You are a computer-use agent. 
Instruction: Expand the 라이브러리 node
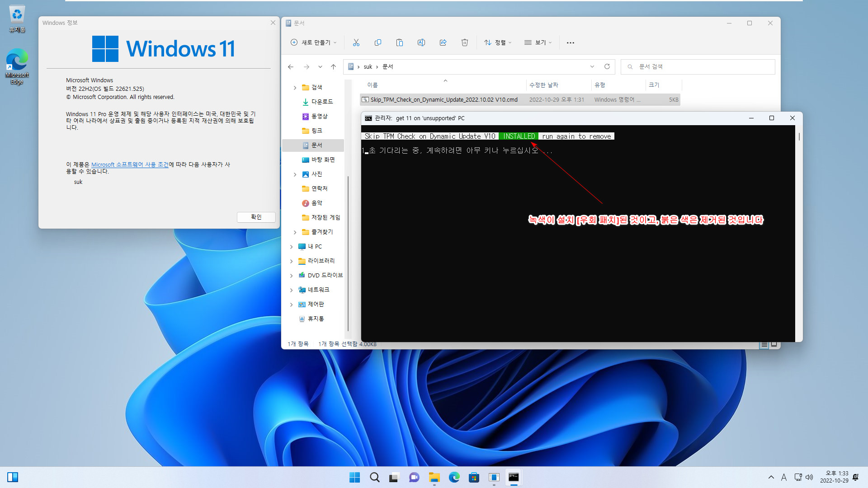[x=292, y=261]
